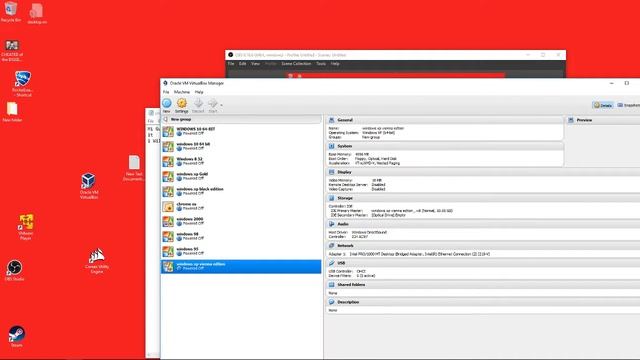Click the Discard toolbar icon
The width and height of the screenshot is (640, 360).
pos(198,105)
